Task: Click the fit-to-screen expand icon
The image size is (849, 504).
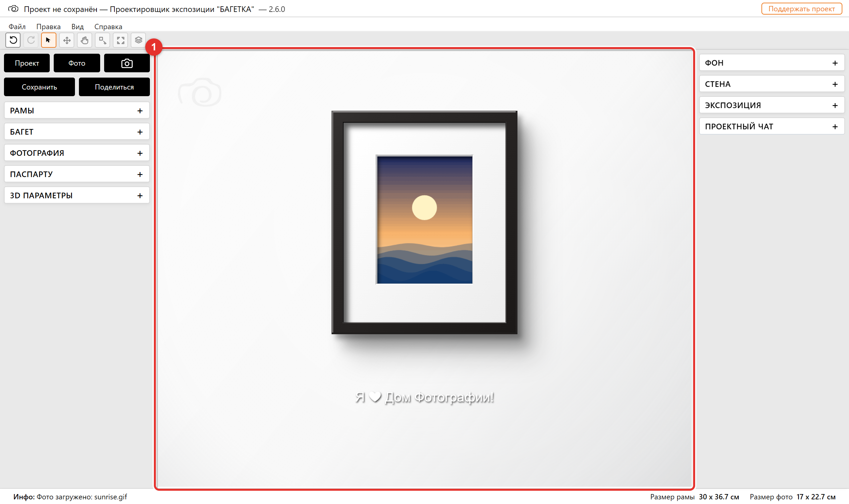Action: pyautogui.click(x=120, y=40)
